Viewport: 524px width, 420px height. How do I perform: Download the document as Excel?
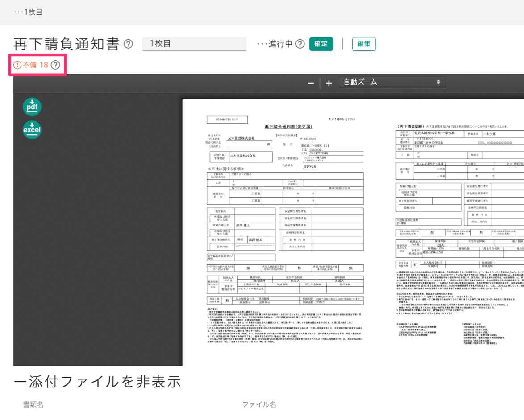[x=32, y=130]
